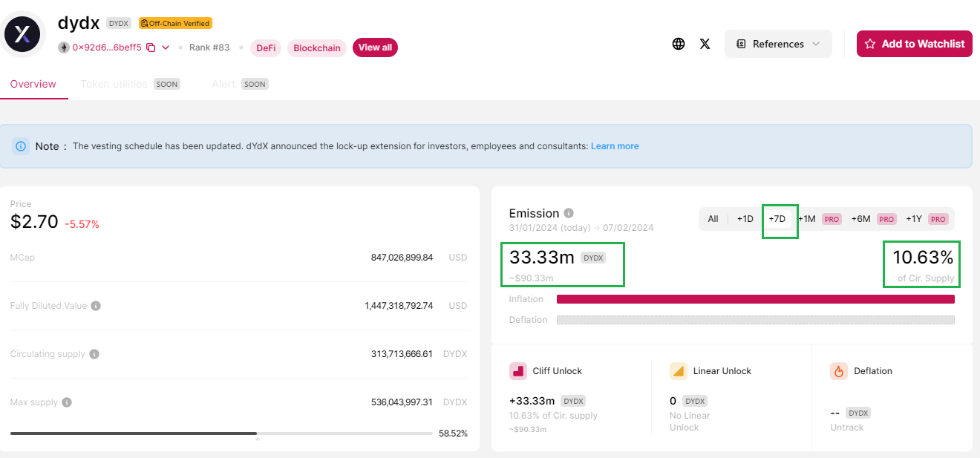
Task: Open the Learn more link
Action: point(615,146)
